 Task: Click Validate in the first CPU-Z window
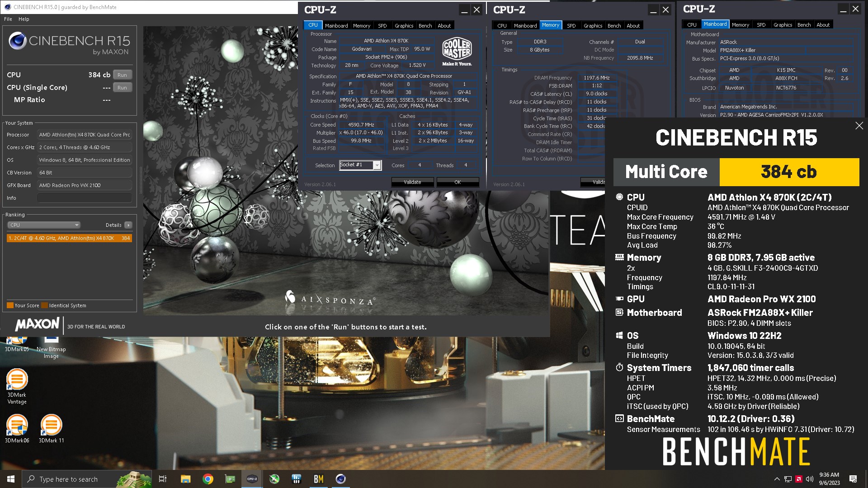coord(412,182)
